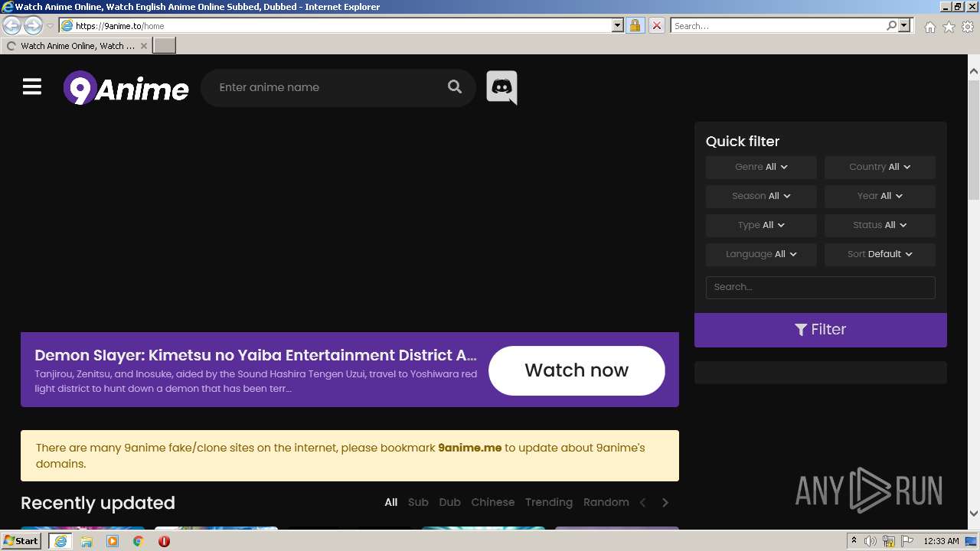This screenshot has height=551, width=980.
Task: Close the browser tab
Action: pos(144,46)
